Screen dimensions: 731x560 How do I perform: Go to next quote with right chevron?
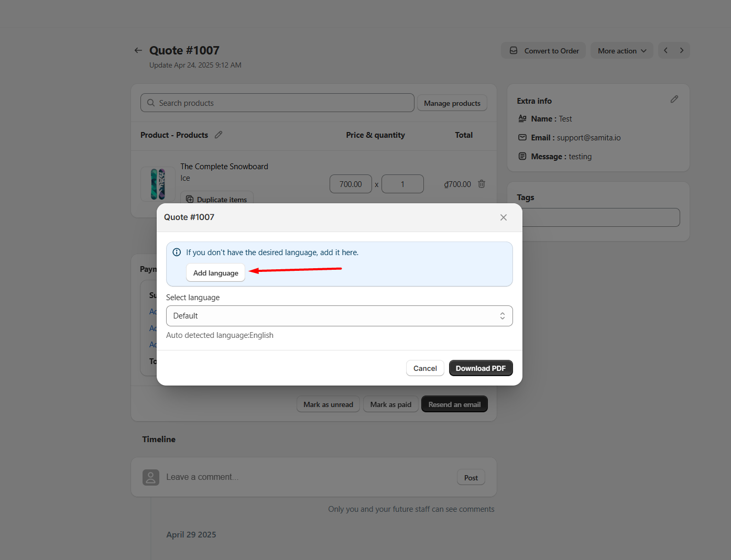pos(682,50)
